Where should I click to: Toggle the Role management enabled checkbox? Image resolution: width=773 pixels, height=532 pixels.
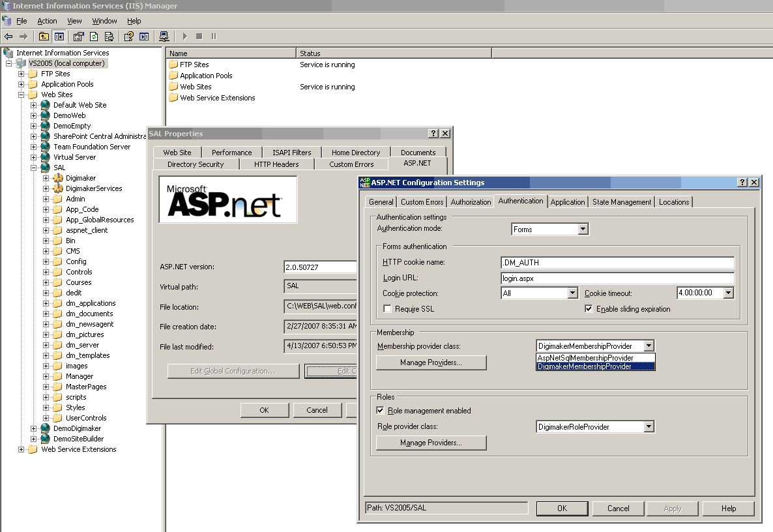(380, 410)
